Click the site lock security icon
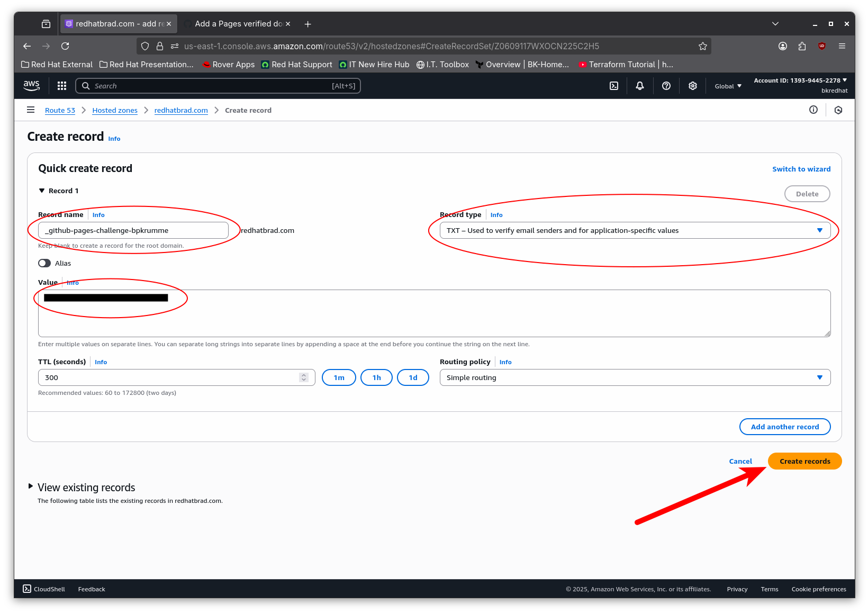Image resolution: width=868 pixels, height=613 pixels. pos(160,46)
